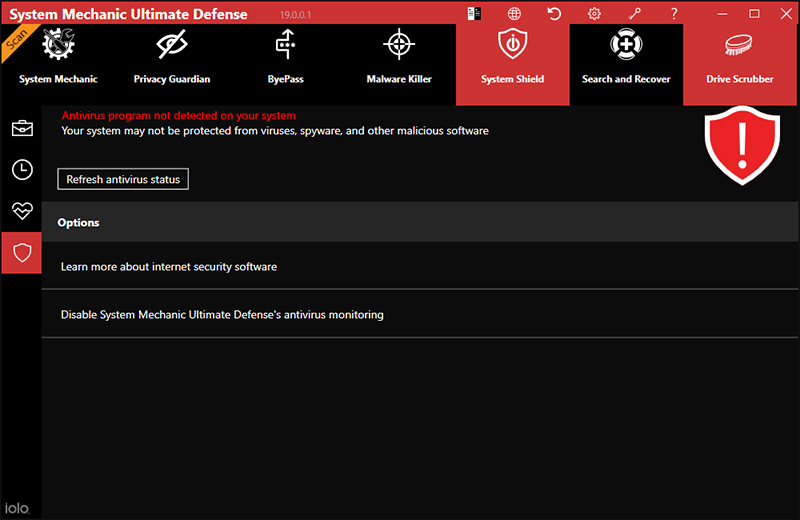The width and height of the screenshot is (800, 520).
Task: Select the shield Security sidebar icon
Action: [x=22, y=253]
